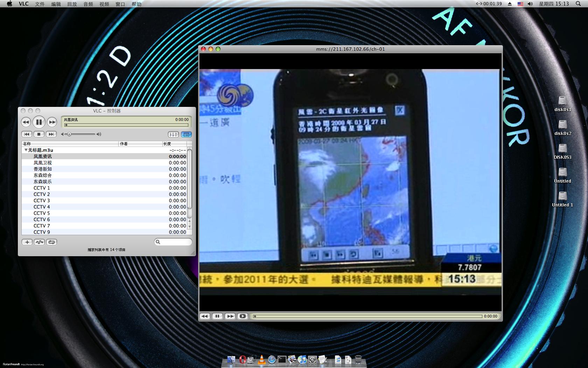Select CCTV 5 in the playlist
Screen dimensions: 588x368
[104, 213]
